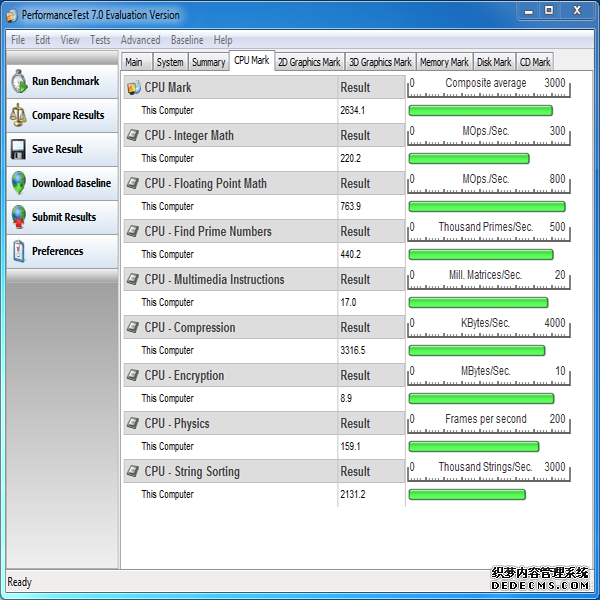
Task: Switch to the Disk Mark tab
Action: [494, 62]
